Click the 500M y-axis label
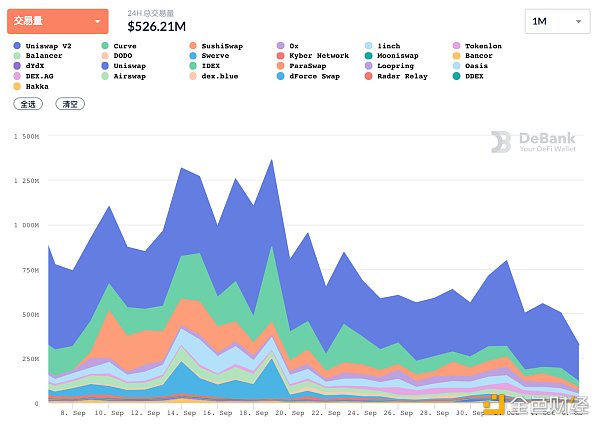Screen dimensions: 600x426 30,314
